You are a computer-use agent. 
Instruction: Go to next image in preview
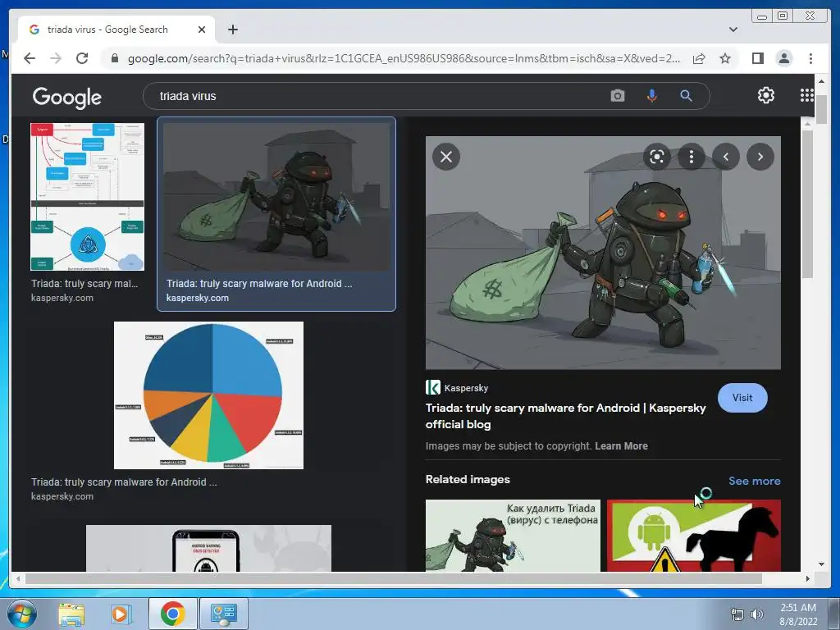760,157
